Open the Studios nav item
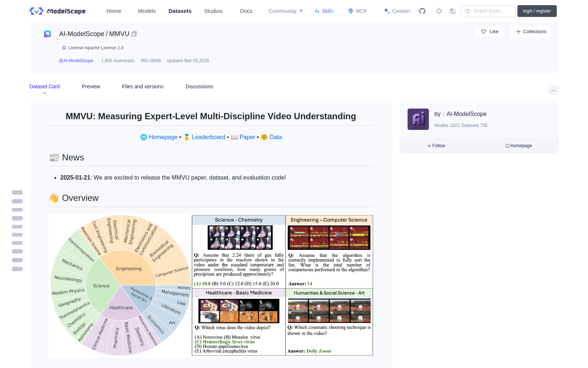This screenshot has width=588, height=368. [213, 11]
